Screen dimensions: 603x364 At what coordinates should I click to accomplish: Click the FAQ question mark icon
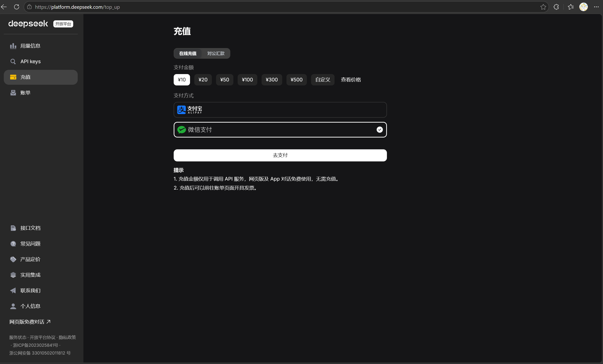13,244
